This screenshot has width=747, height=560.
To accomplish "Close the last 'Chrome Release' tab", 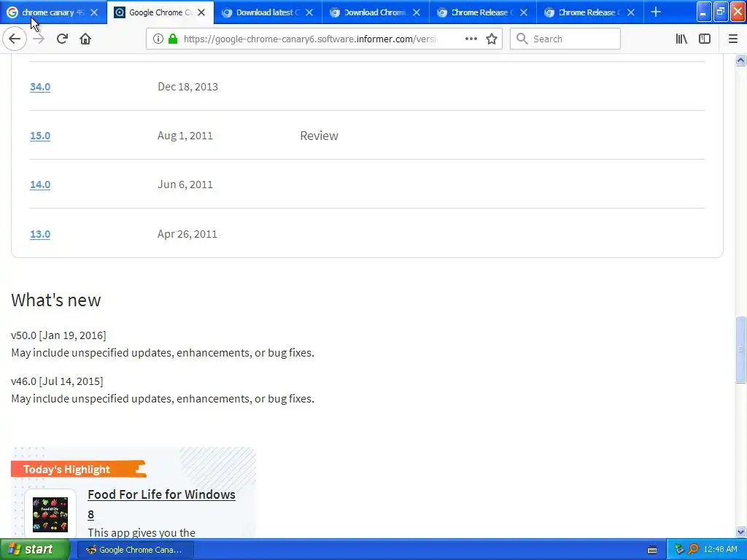I will tap(631, 12).
